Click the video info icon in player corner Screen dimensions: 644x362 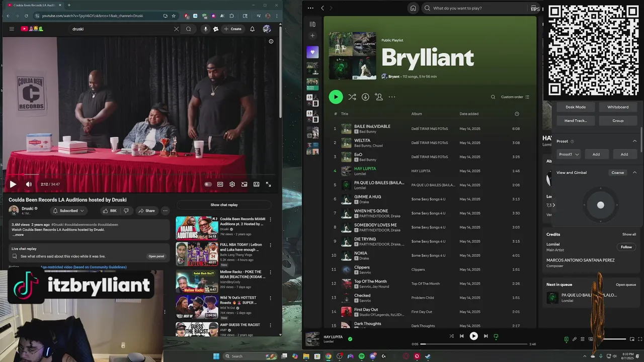[x=271, y=41]
